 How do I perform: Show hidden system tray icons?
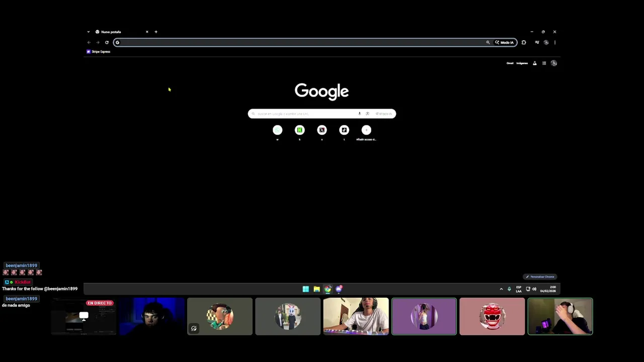point(501,289)
